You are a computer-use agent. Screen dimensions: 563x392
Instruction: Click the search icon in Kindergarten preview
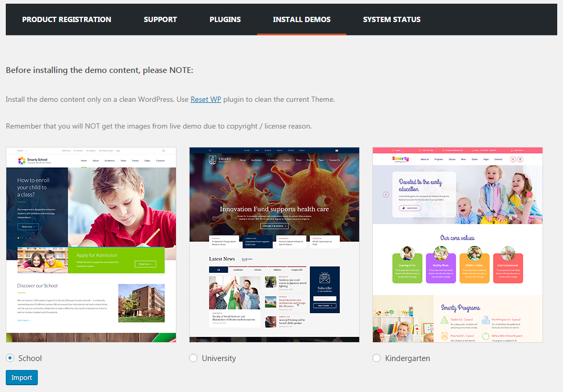point(513,159)
